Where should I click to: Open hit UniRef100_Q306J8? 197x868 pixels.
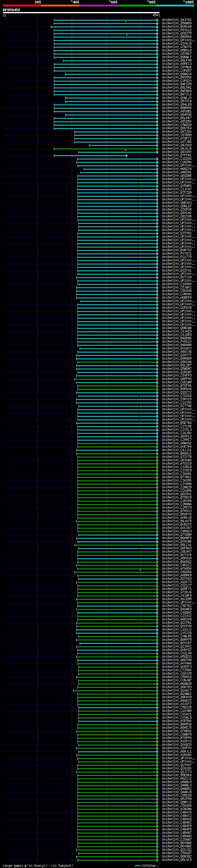pyautogui.click(x=177, y=43)
